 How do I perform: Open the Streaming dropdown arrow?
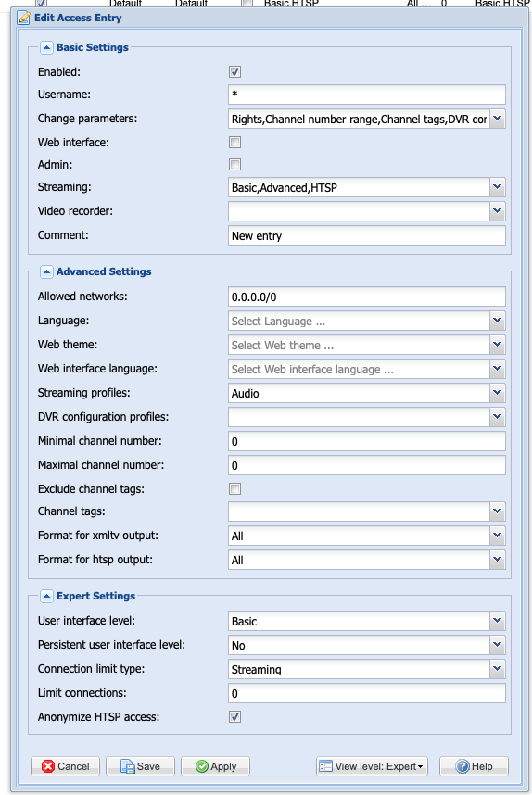(498, 187)
